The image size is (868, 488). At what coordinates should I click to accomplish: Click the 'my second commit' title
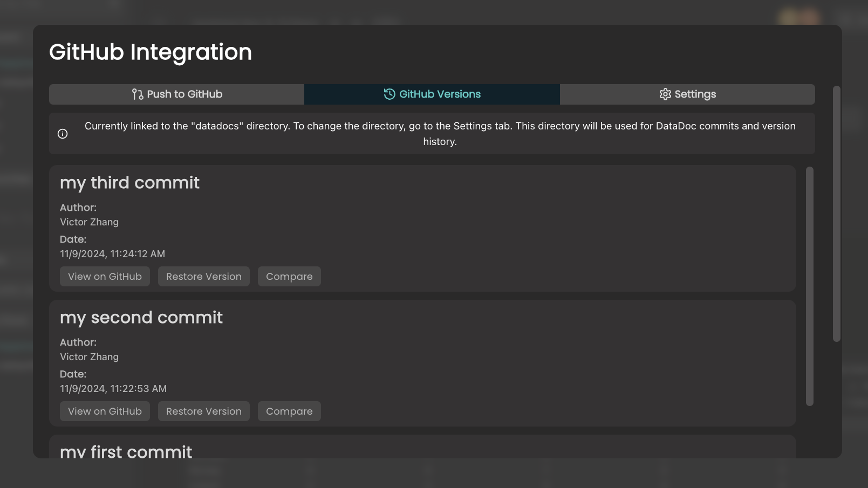(141, 318)
